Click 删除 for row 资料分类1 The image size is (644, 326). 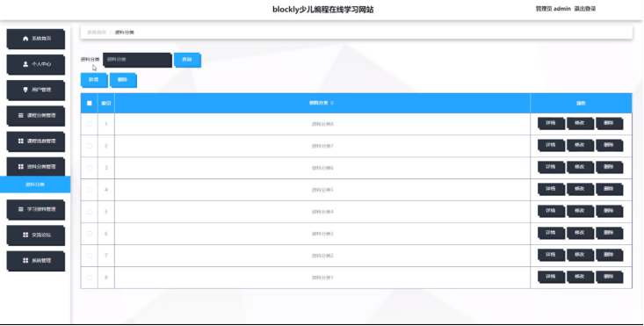click(x=609, y=277)
